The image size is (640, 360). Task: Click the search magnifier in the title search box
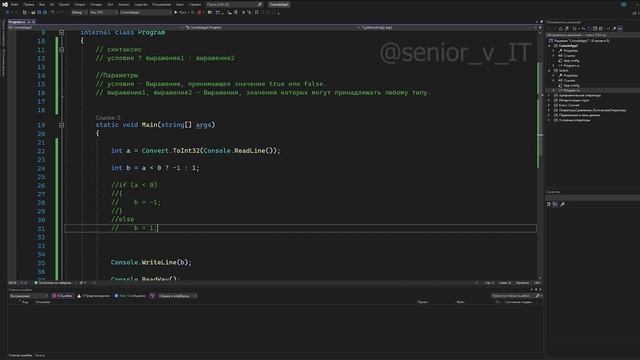point(260,4)
